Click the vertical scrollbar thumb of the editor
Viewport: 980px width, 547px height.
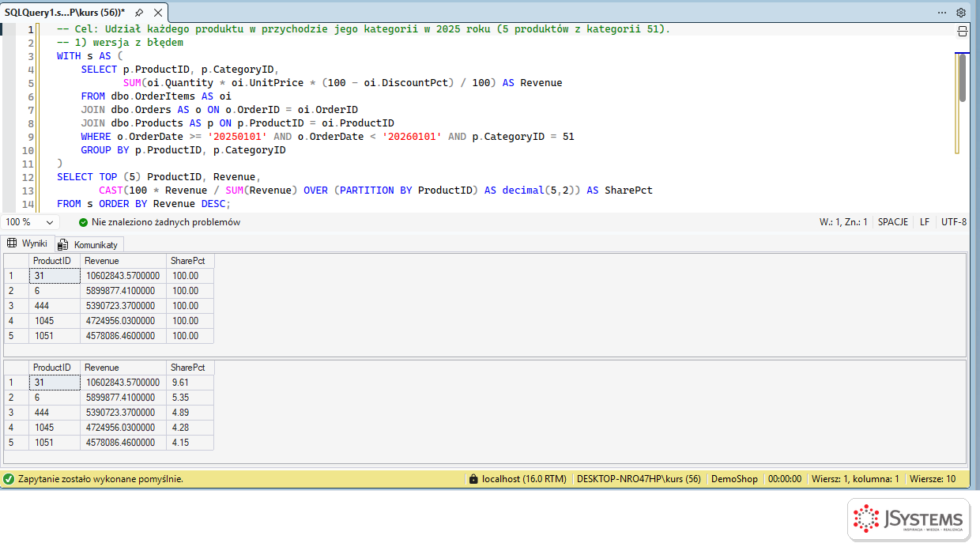962,77
